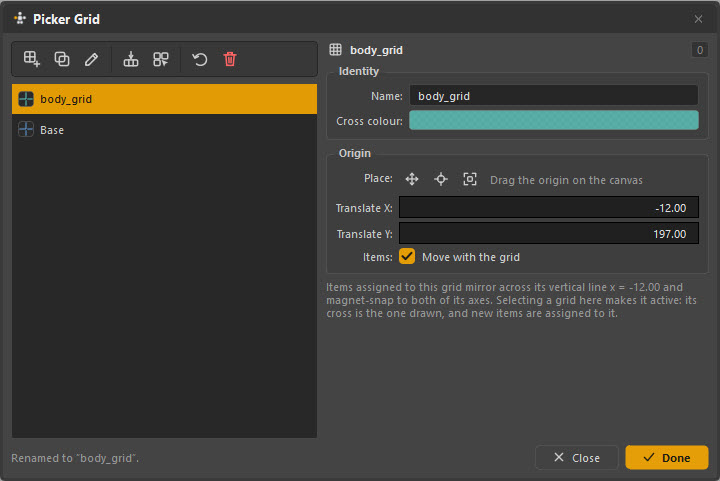Click the Drag the origin on the canvas hint

[x=566, y=180]
